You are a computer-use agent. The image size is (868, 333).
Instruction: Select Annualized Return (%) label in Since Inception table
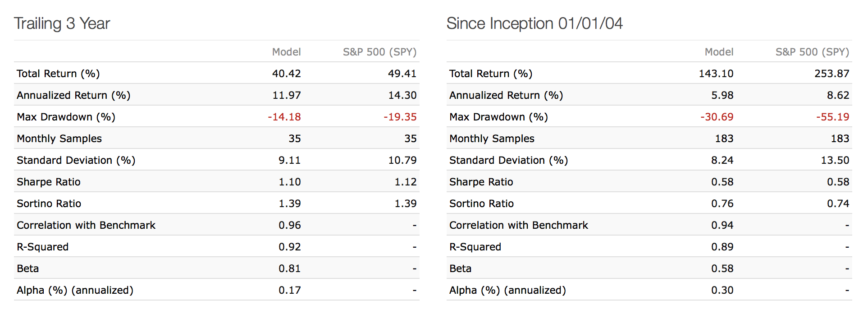506,95
